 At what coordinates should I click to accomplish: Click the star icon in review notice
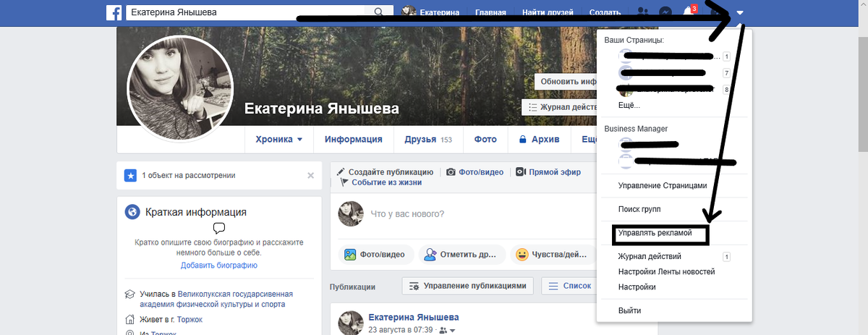(x=130, y=175)
